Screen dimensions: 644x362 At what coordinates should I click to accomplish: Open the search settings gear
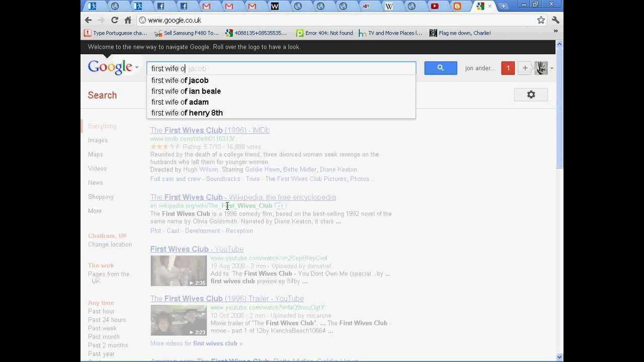531,95
